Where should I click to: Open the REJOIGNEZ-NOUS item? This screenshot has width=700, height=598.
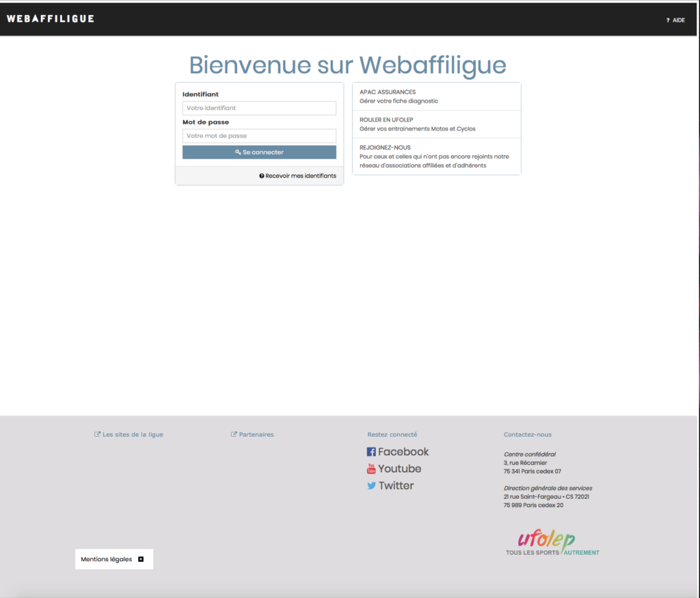pos(437,157)
